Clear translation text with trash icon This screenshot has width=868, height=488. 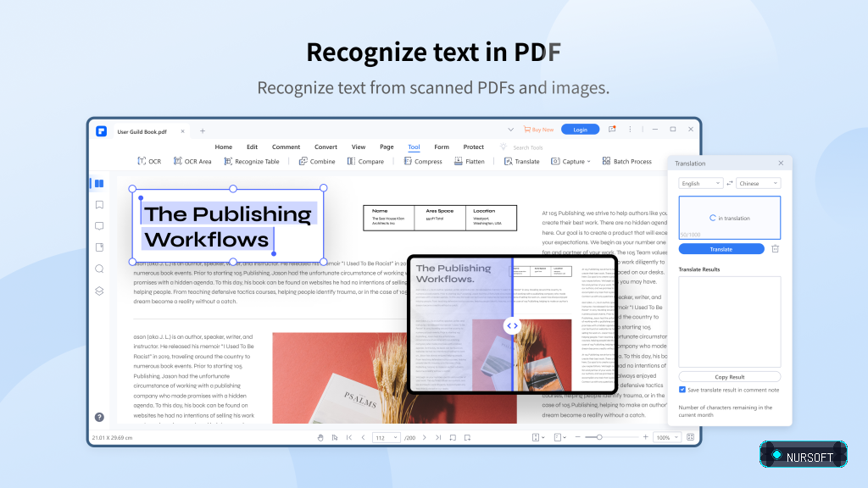pyautogui.click(x=775, y=249)
